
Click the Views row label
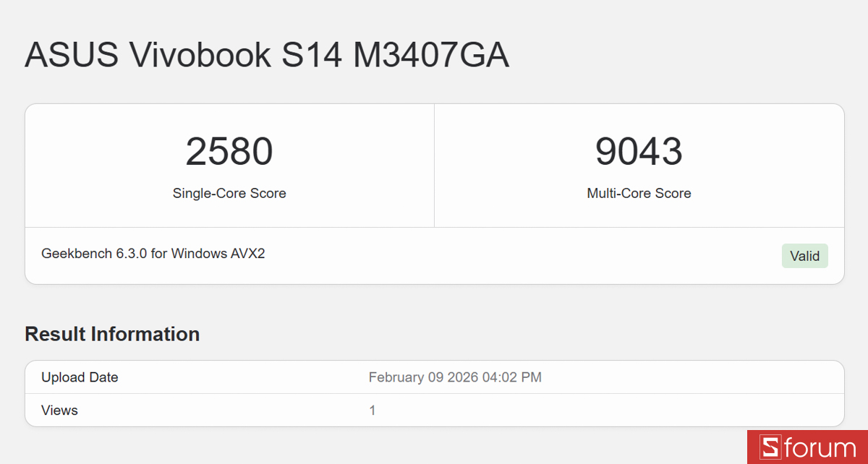point(59,411)
